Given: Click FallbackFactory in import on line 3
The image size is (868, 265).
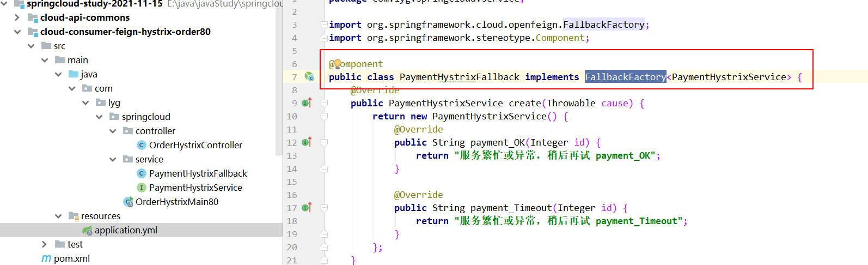Looking at the screenshot, I should coord(604,25).
